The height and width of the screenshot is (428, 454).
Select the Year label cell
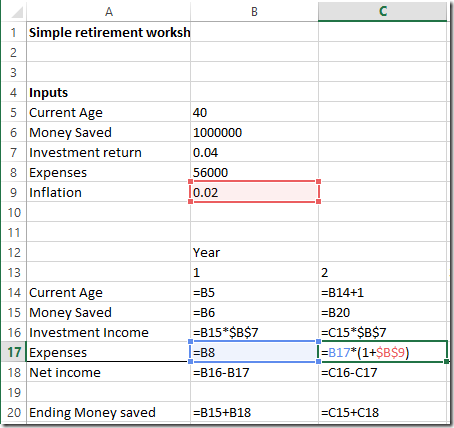pos(254,252)
